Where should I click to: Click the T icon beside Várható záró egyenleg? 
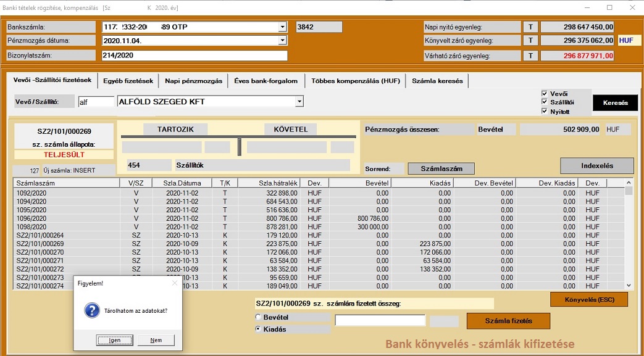[x=530, y=55]
